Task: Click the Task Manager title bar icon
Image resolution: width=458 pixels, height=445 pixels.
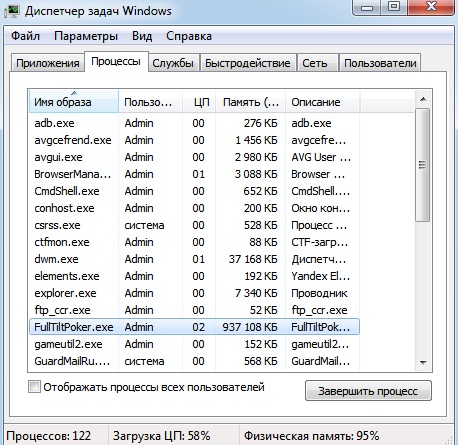Action: pos(13,11)
